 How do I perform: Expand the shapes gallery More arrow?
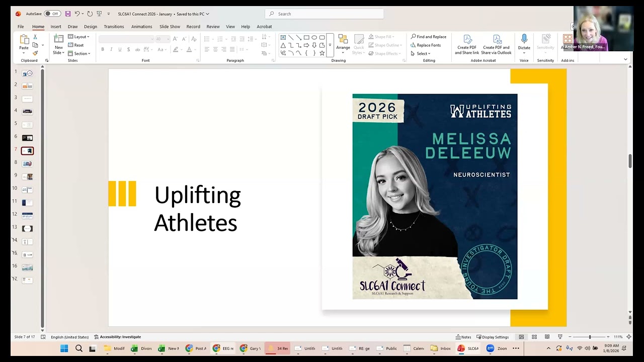pyautogui.click(x=330, y=45)
